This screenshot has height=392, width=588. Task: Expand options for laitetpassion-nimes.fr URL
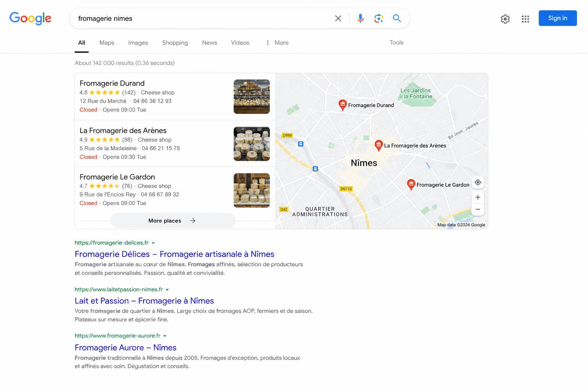tap(167, 290)
